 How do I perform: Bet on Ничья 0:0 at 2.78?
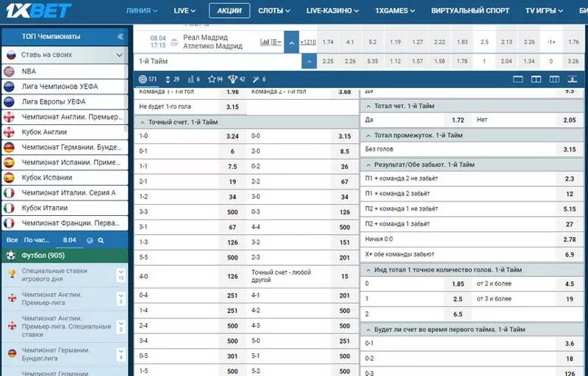point(569,239)
